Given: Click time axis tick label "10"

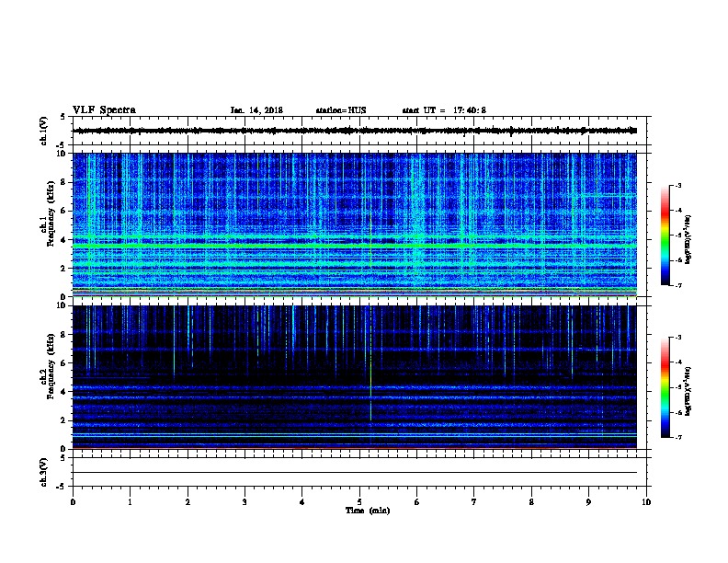Looking at the screenshot, I should [x=646, y=502].
